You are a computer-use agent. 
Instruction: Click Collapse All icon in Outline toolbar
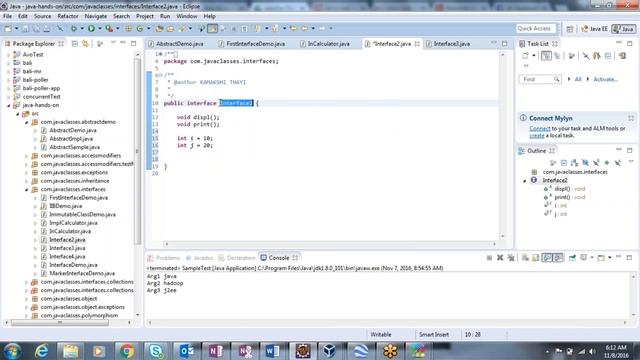(x=564, y=162)
